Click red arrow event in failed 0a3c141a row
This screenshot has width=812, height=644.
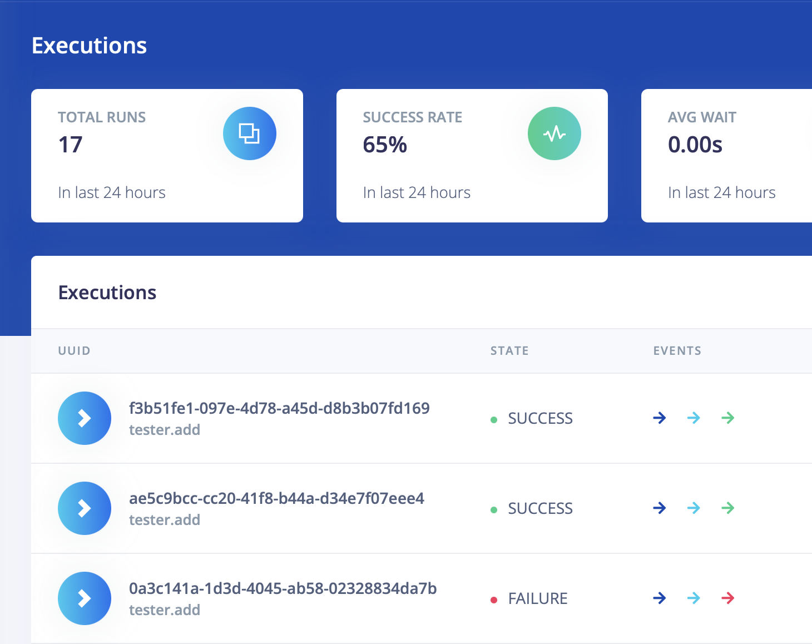727,598
